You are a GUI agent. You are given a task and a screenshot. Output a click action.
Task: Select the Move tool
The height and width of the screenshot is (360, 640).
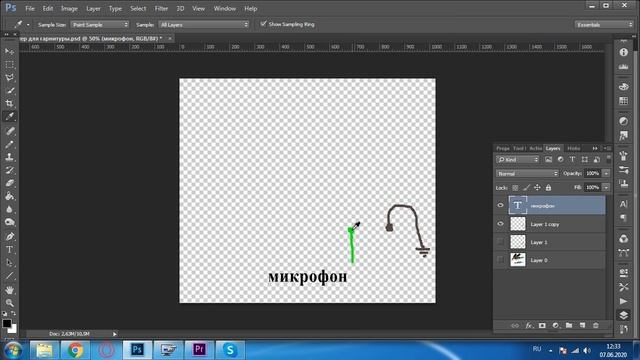pyautogui.click(x=9, y=51)
